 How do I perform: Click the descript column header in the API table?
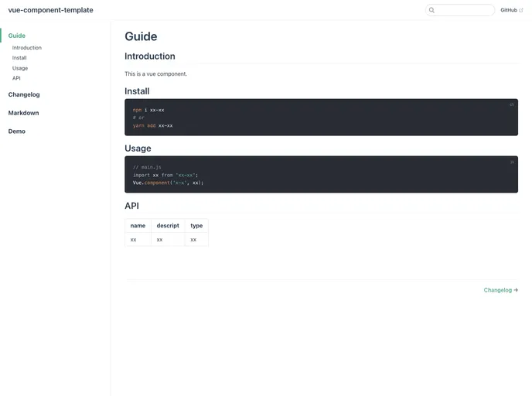tap(168, 226)
